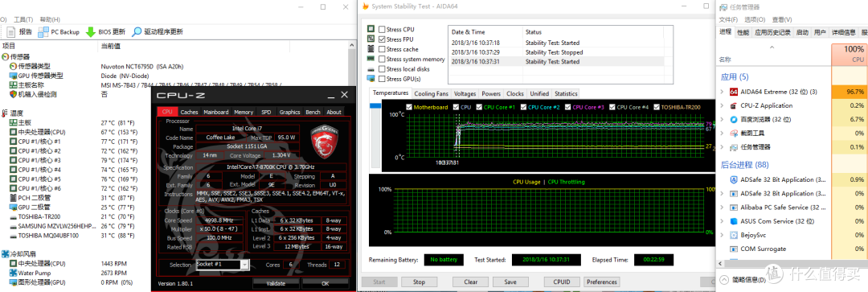Enable the Stress system memory checkbox
Screen dimensions: 868x292
pos(382,60)
